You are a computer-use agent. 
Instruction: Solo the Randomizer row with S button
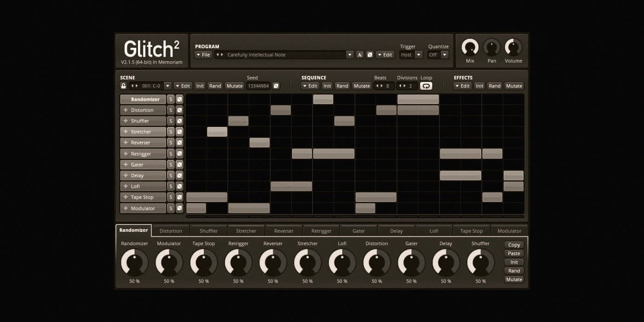pyautogui.click(x=171, y=99)
